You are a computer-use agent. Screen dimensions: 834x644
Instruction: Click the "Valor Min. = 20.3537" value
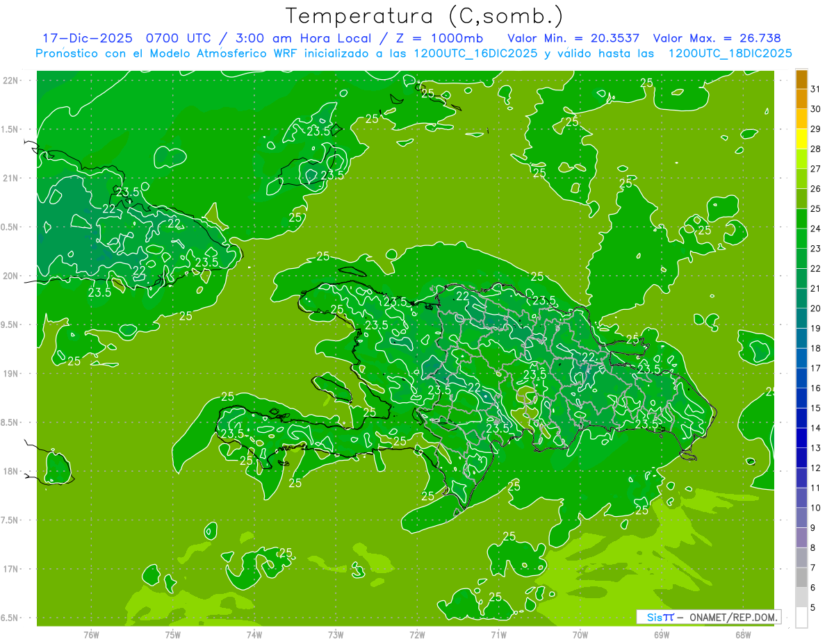click(x=574, y=38)
